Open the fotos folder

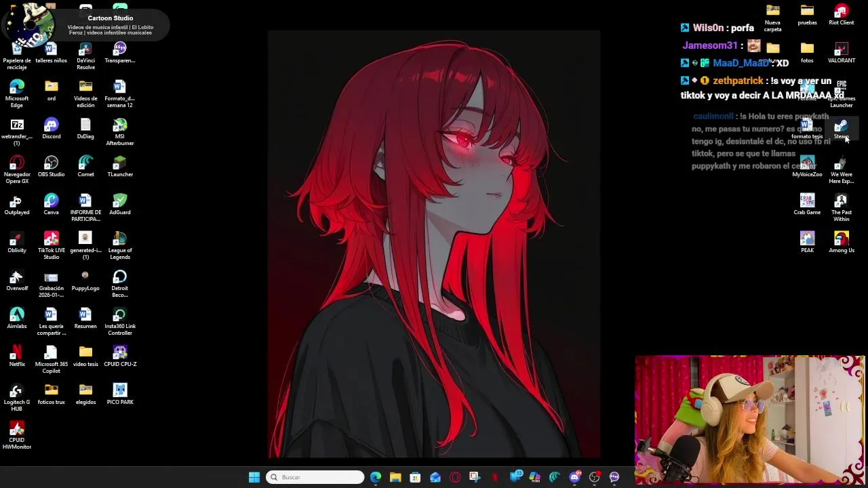pos(807,52)
